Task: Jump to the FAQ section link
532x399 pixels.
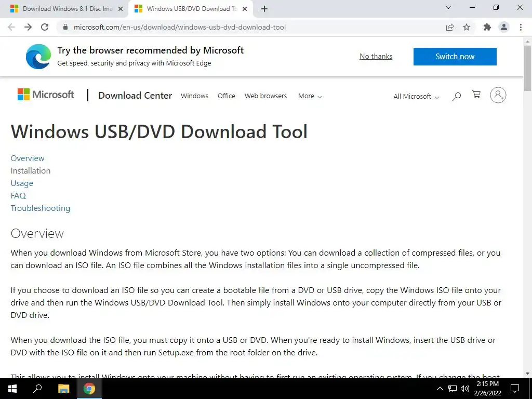Action: tap(18, 195)
